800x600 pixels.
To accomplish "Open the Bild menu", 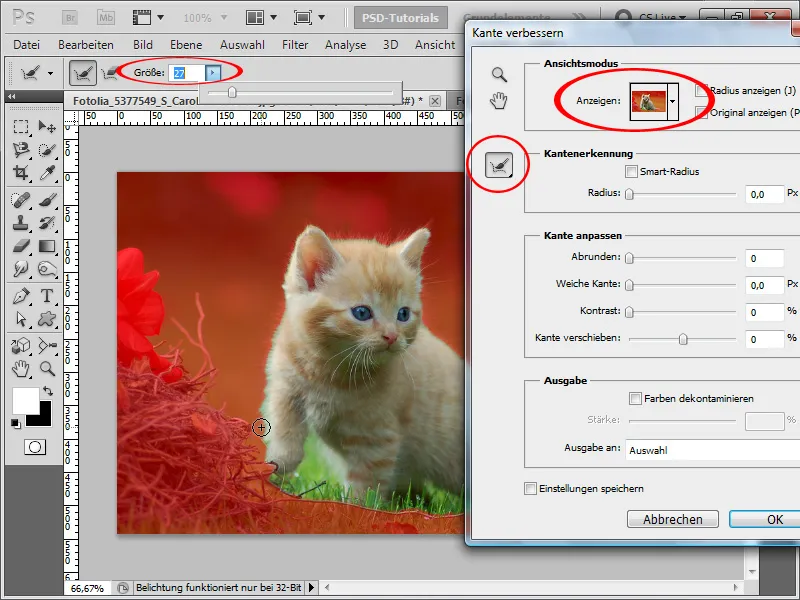I will point(143,45).
